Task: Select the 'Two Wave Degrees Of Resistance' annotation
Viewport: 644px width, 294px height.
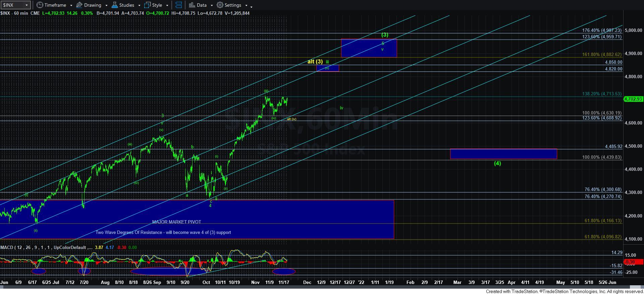Action: 163,232
